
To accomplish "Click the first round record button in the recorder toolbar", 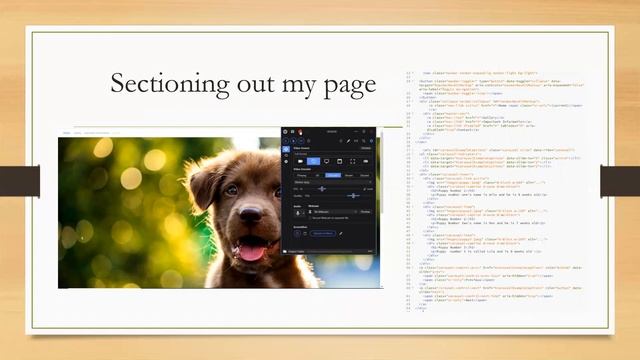I will pyautogui.click(x=286, y=141).
